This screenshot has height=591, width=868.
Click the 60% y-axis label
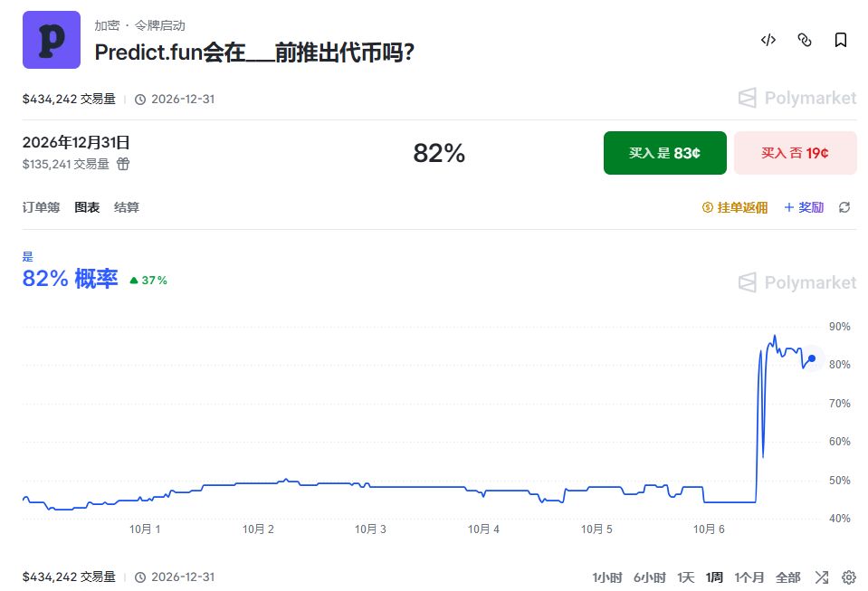click(x=839, y=442)
